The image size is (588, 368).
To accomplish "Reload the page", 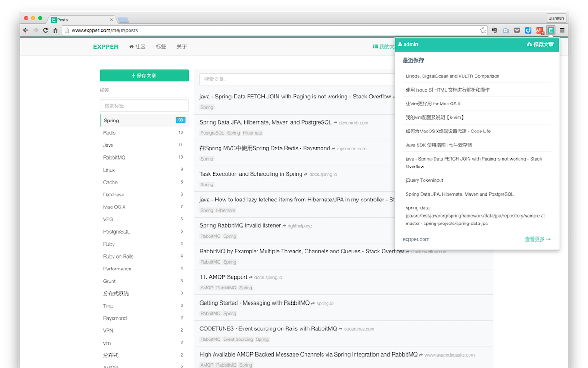I will pyautogui.click(x=45, y=30).
